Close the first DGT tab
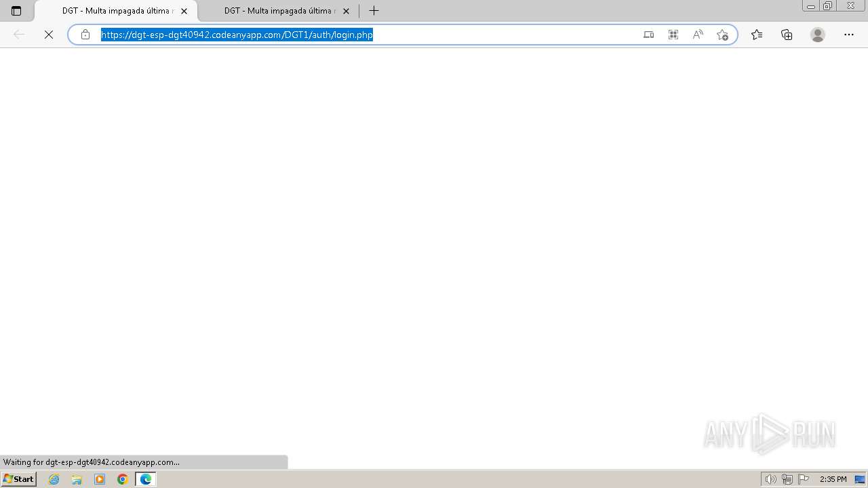 (184, 11)
